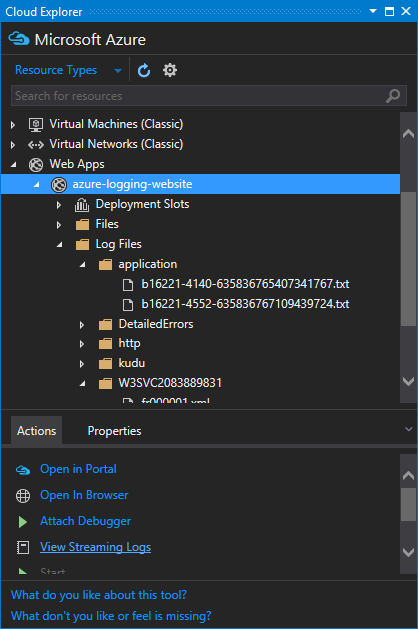This screenshot has width=418, height=629.
Task: Click the tree scrollbar down arrow
Action: 408,381
